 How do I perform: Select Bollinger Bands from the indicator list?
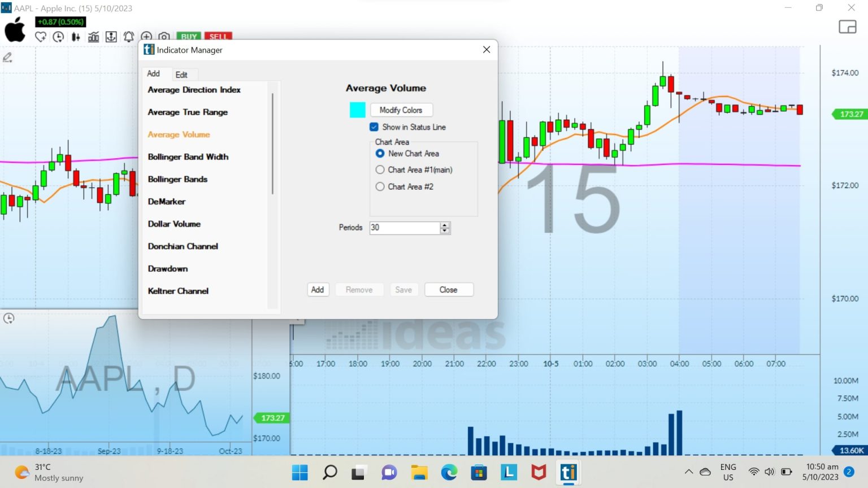coord(177,179)
